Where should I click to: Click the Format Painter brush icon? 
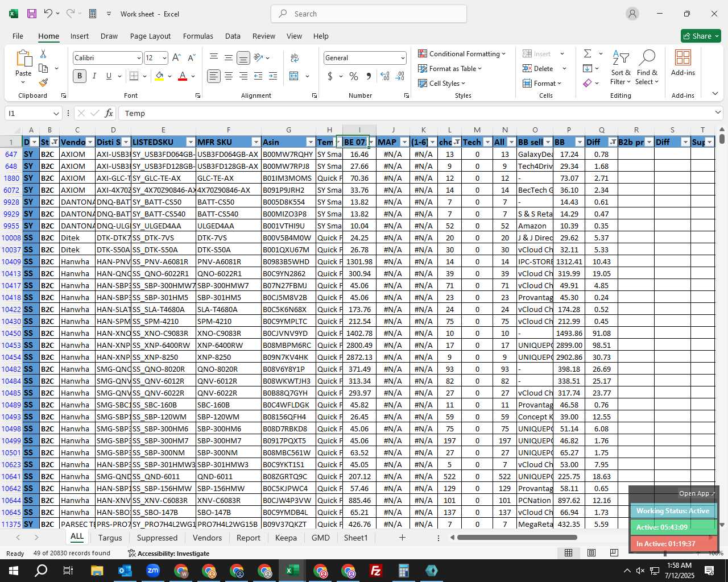pyautogui.click(x=43, y=82)
